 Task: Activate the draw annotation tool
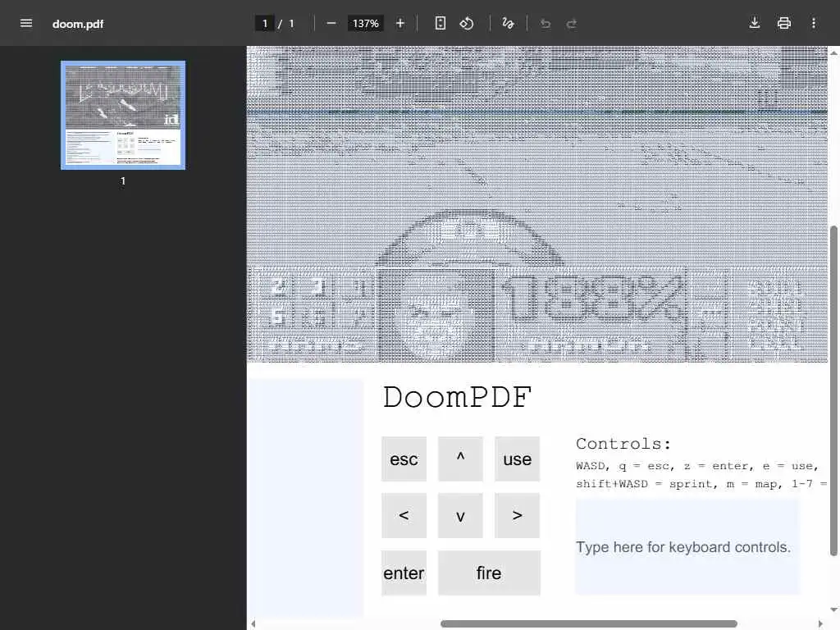point(508,23)
